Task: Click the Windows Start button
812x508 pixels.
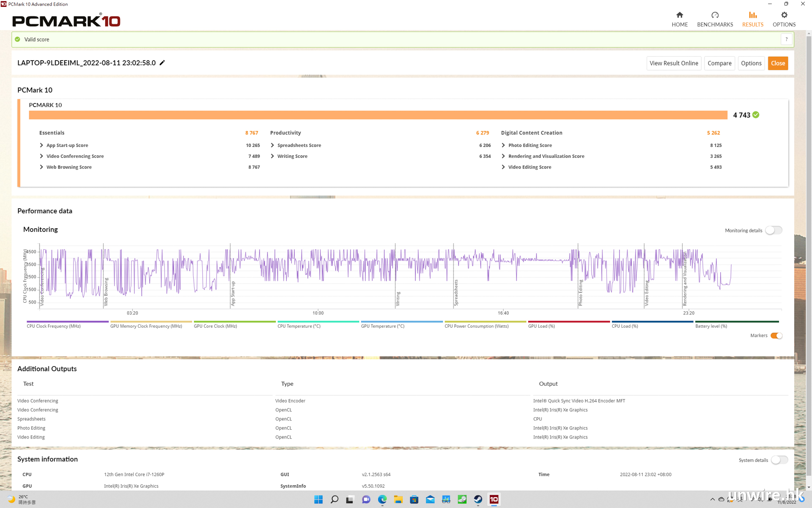Action: point(318,500)
